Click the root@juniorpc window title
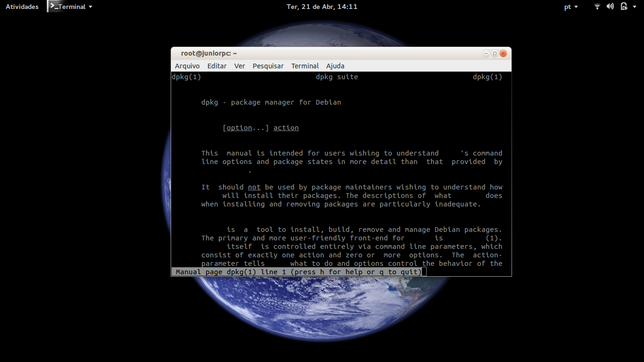The width and height of the screenshot is (644, 362). coord(209,53)
